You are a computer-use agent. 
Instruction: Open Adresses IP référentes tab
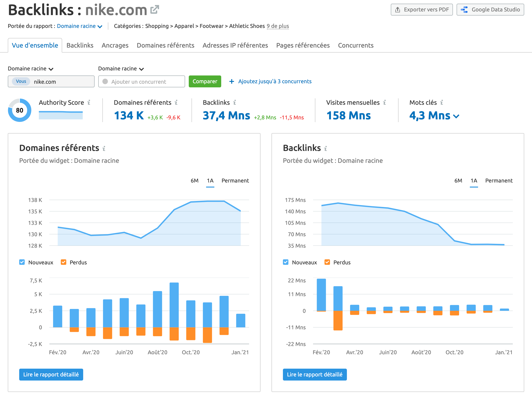click(235, 45)
